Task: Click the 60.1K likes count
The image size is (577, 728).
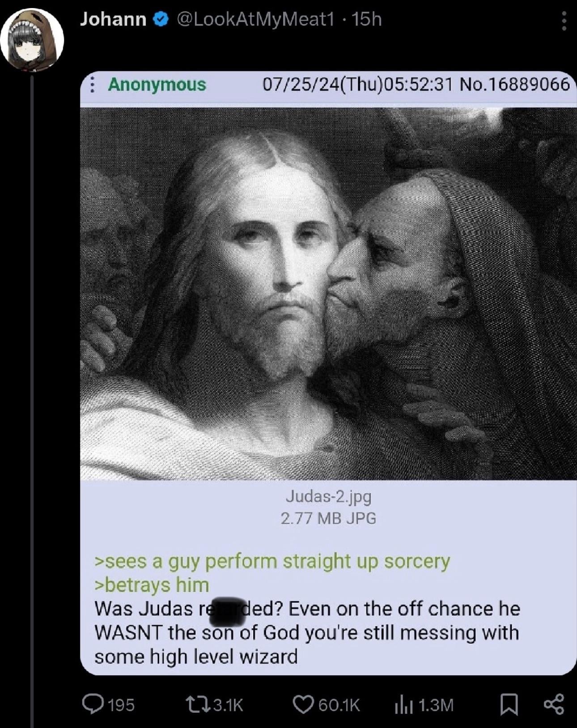Action: coord(339,705)
